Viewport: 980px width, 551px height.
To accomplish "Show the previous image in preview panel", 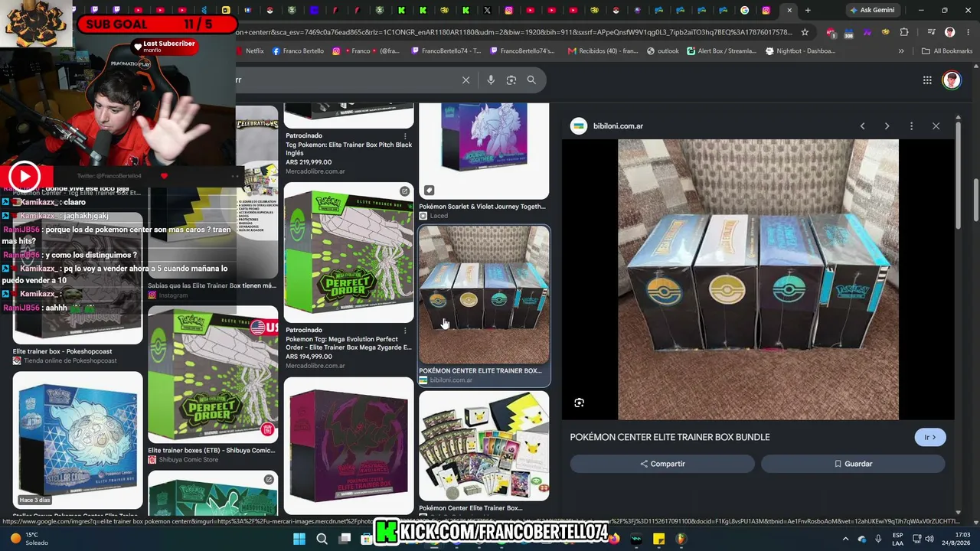I will 862,126.
